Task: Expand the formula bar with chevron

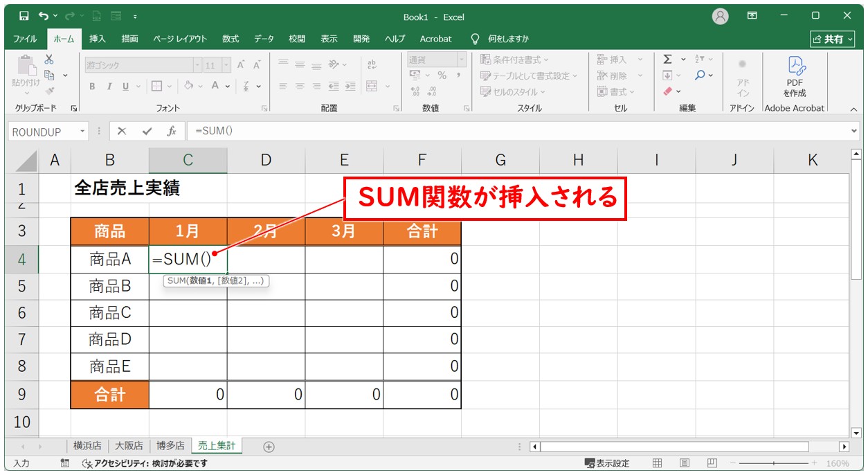Action: point(853,131)
